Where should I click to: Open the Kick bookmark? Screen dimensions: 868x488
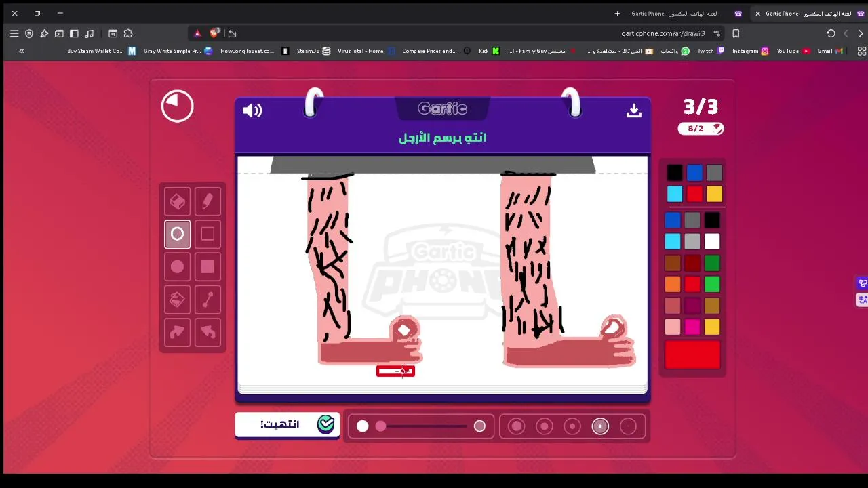[x=489, y=51]
